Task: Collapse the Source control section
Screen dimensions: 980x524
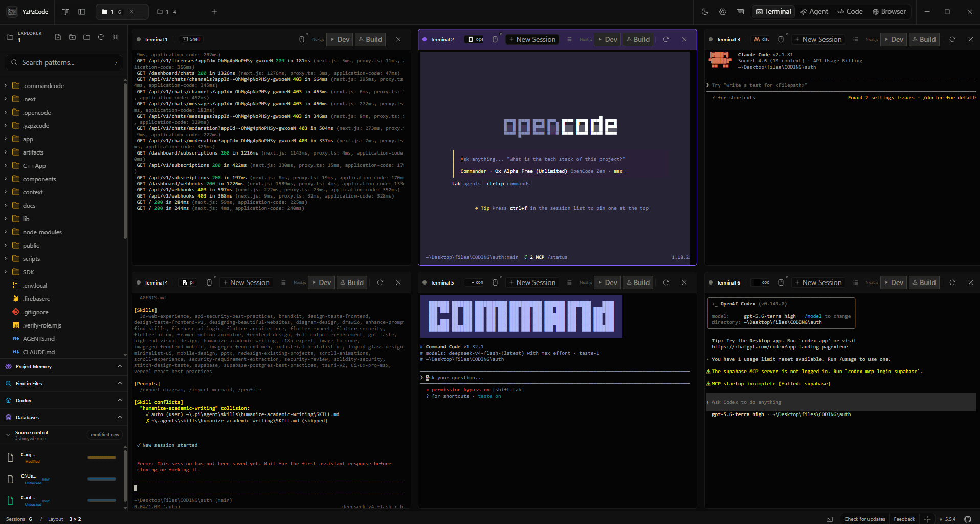Action: pyautogui.click(x=8, y=435)
